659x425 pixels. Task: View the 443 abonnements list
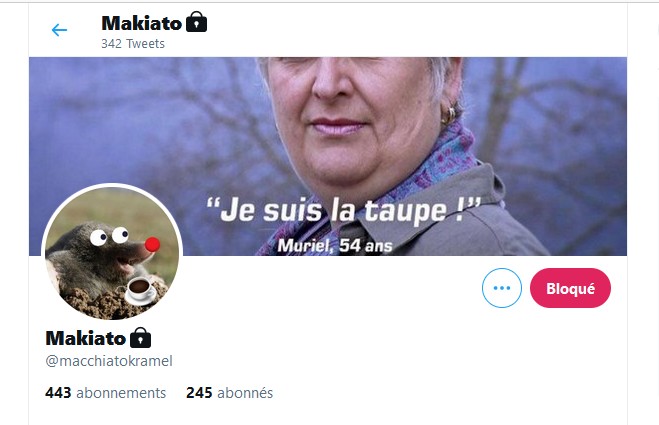[x=105, y=393]
